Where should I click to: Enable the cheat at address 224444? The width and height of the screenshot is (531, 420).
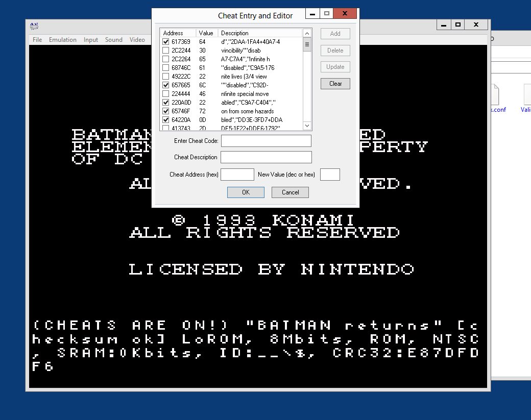(165, 94)
